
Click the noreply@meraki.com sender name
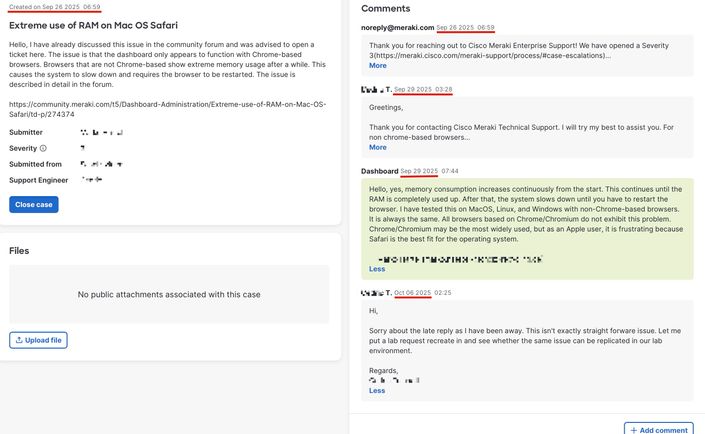[397, 28]
